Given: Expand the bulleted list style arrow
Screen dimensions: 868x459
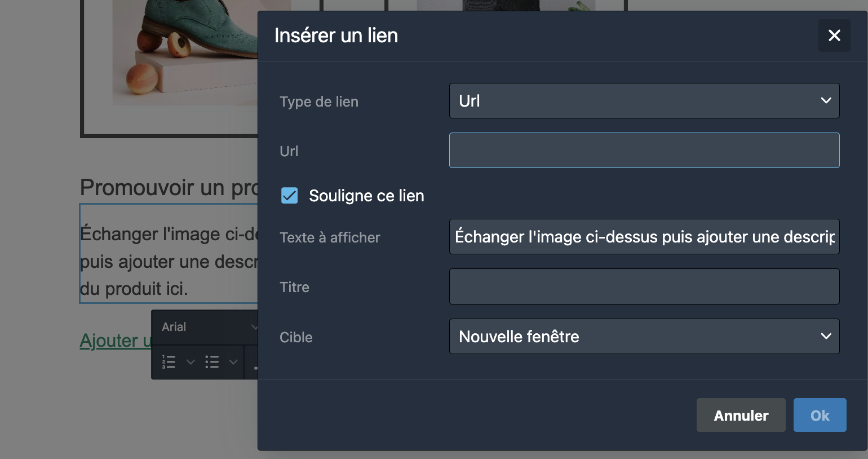Looking at the screenshot, I should tap(233, 362).
